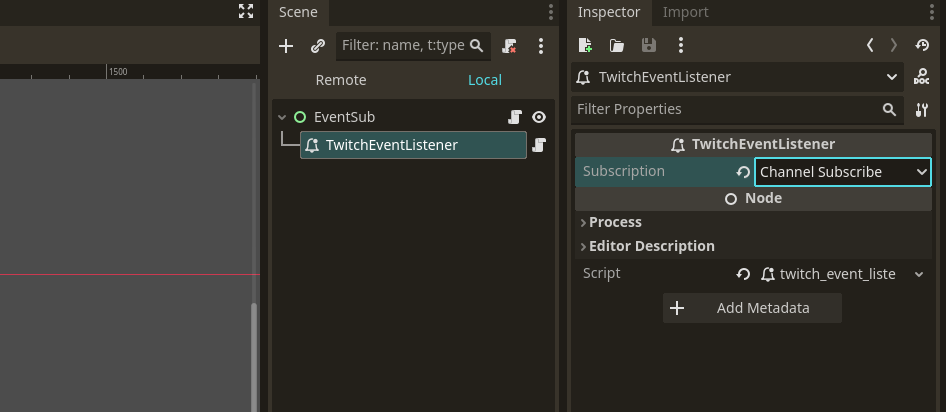Viewport: 946px width, 412px height.
Task: Load an existing resource folder icon
Action: (617, 45)
